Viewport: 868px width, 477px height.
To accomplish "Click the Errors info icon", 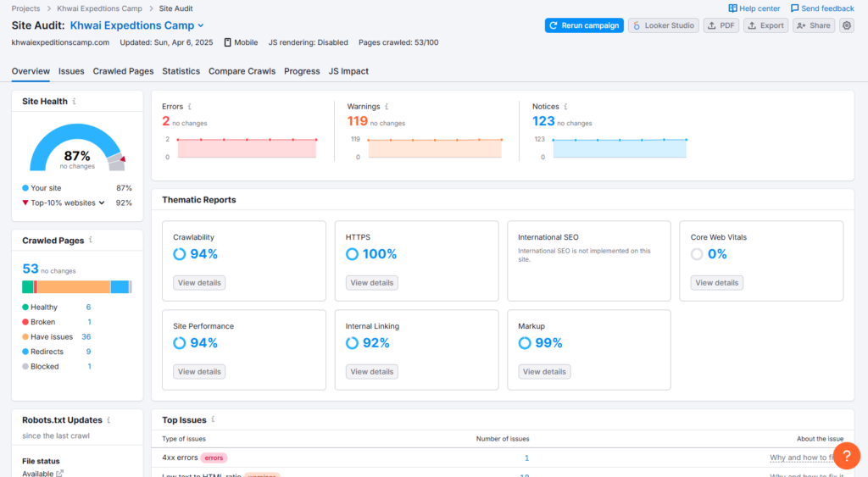I will pyautogui.click(x=189, y=107).
